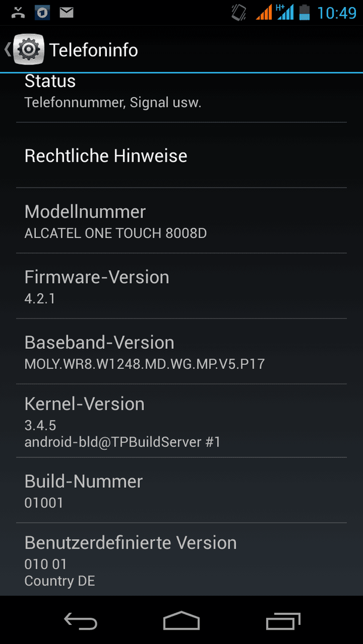The image size is (363, 644).
Task: Tap the Build-Nummer 01001 entry
Action: pyautogui.click(x=181, y=490)
